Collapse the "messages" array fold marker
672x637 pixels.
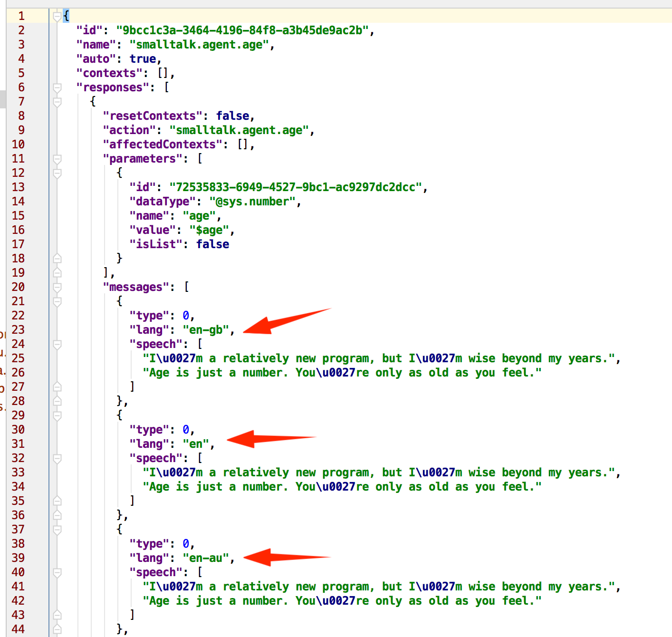[x=57, y=287]
